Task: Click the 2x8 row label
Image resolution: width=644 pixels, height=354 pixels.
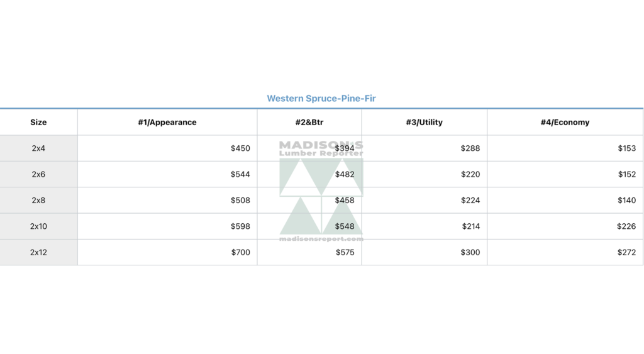Action: pos(38,201)
